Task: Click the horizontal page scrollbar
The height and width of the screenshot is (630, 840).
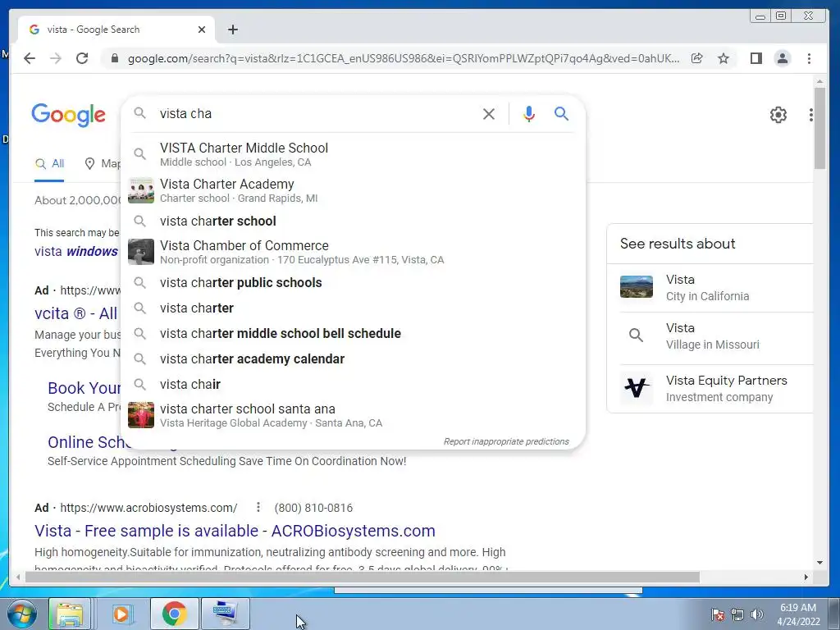Action: coord(362,577)
